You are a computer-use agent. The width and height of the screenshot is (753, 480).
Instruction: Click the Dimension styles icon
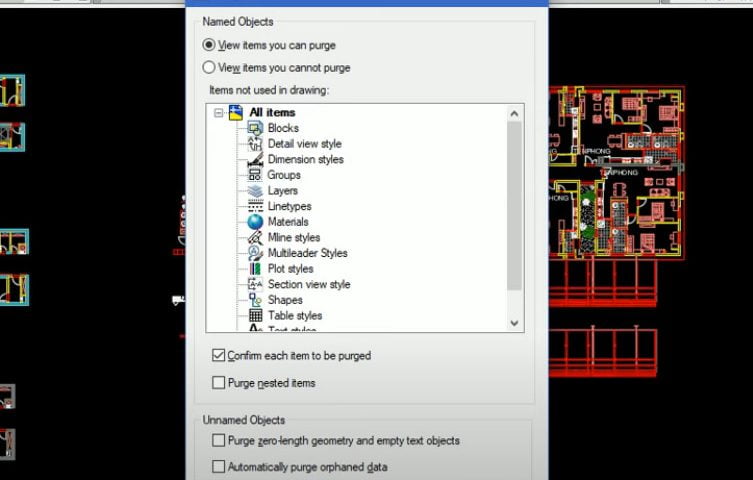coord(255,160)
